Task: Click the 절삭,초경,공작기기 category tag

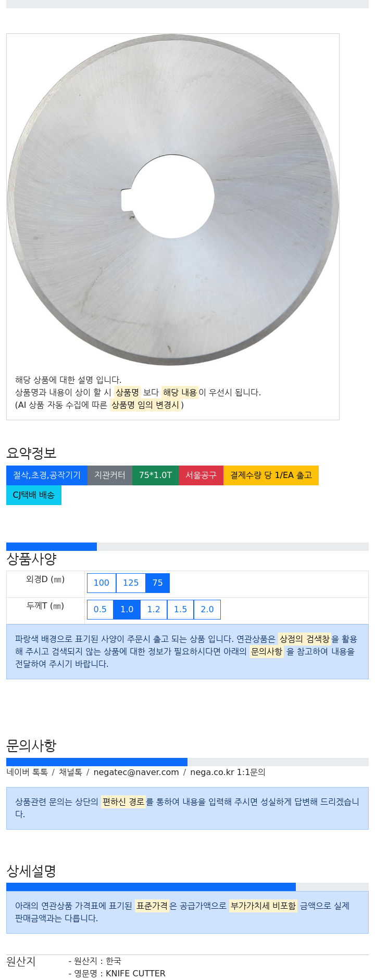Action: (47, 475)
